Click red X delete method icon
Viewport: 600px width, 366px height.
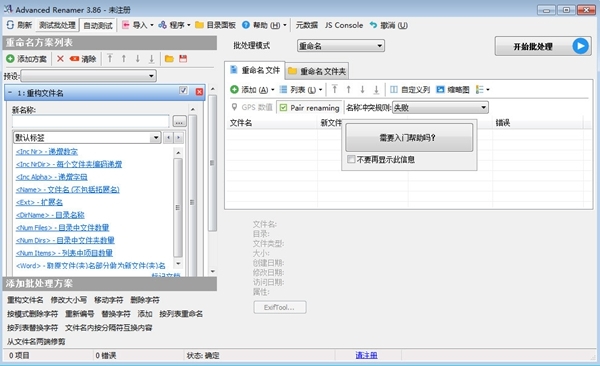click(x=60, y=59)
